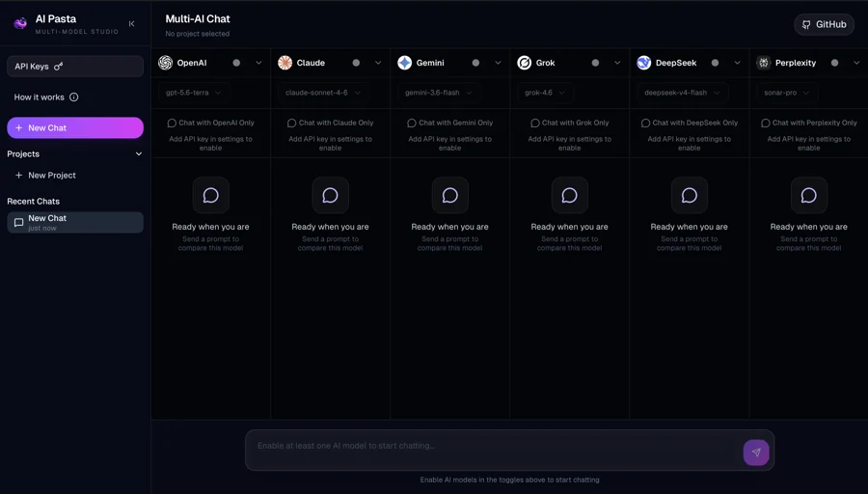Viewport: 868px width, 494px height.
Task: Enable the OpenAI model toggle
Action: click(236, 63)
